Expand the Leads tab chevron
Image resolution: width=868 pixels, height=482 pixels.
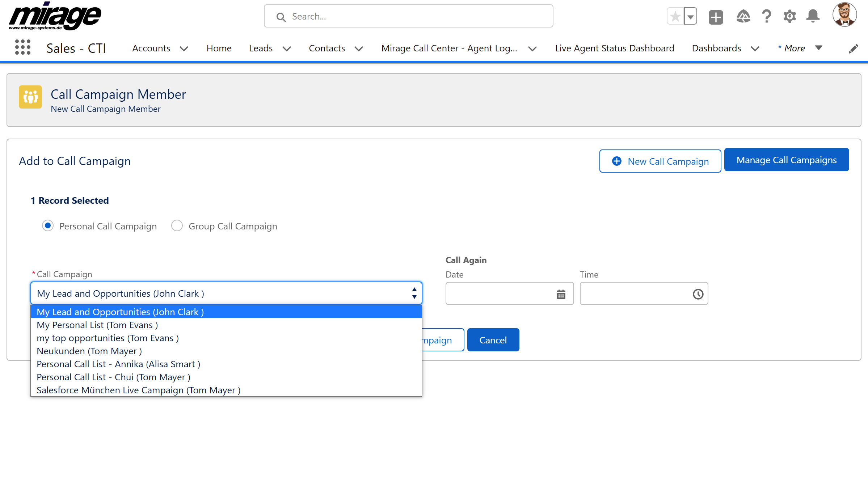[x=287, y=49]
